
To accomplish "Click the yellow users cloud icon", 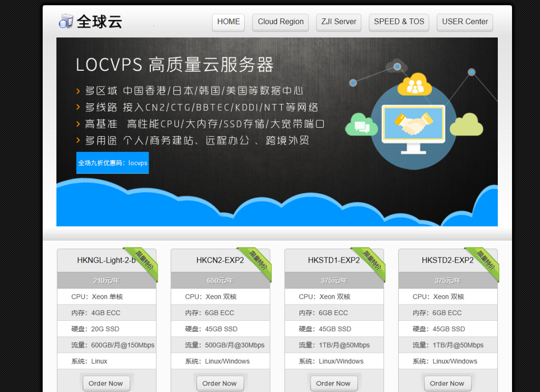I will pos(414,85).
